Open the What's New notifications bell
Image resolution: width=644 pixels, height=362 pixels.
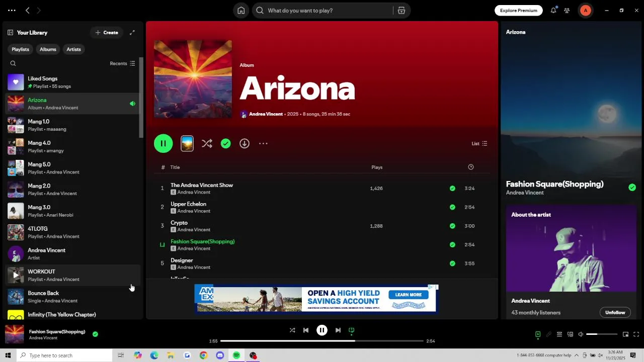pyautogui.click(x=553, y=10)
